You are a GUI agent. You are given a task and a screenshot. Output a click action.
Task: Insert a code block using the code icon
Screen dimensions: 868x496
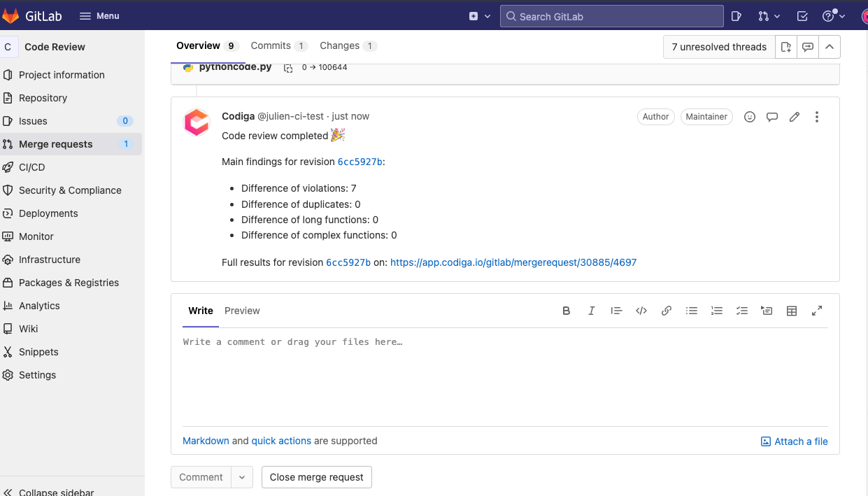point(641,310)
